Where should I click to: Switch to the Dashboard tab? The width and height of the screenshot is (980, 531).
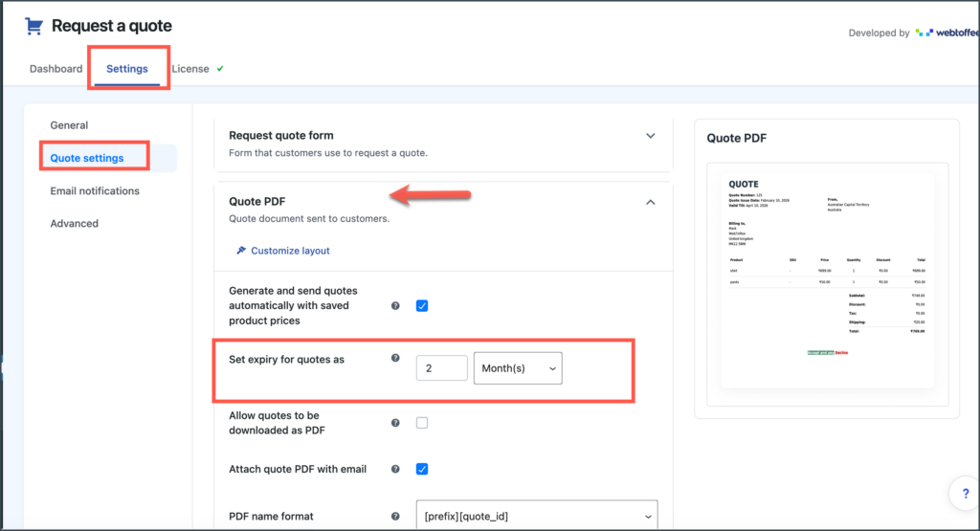tap(56, 69)
